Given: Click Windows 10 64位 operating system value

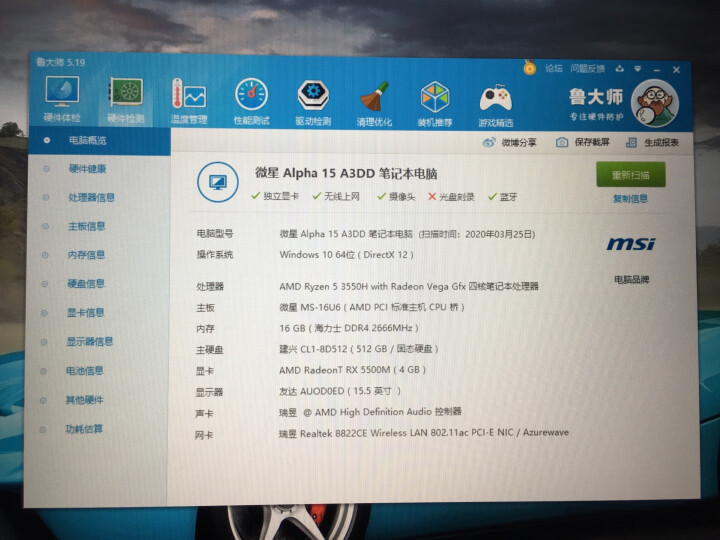Looking at the screenshot, I should point(346,254).
